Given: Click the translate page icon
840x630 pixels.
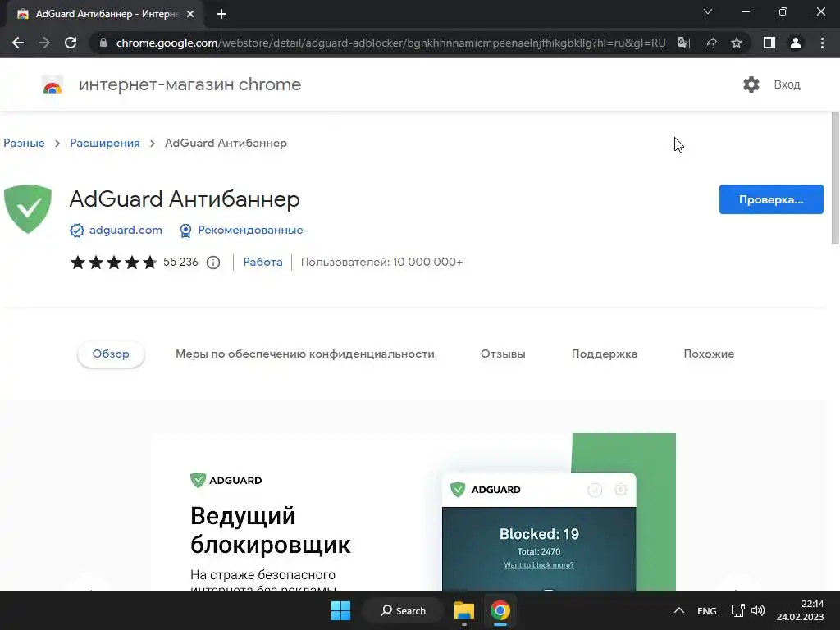Looking at the screenshot, I should coord(684,43).
